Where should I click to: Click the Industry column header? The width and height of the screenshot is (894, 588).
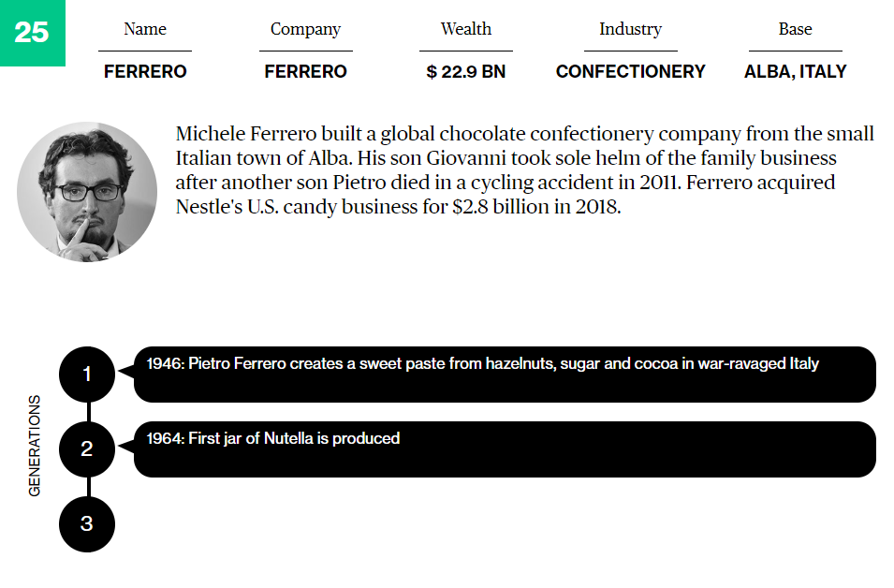(x=630, y=29)
